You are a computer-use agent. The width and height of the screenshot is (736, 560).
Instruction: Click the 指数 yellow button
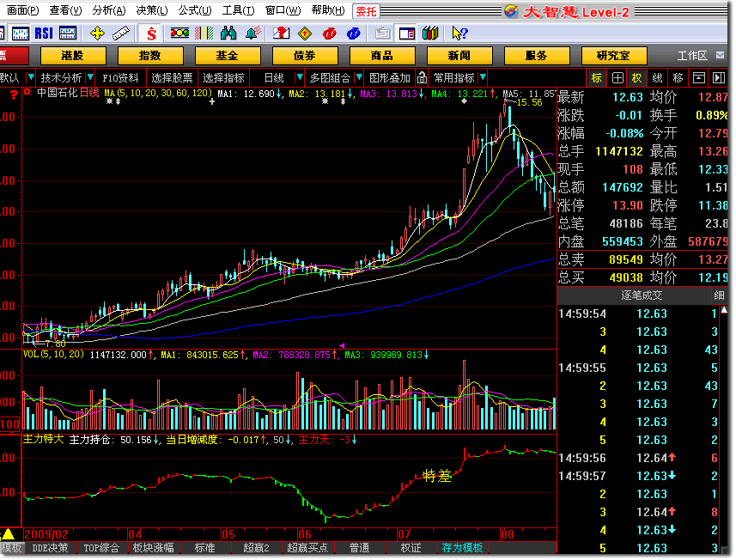pyautogui.click(x=150, y=56)
